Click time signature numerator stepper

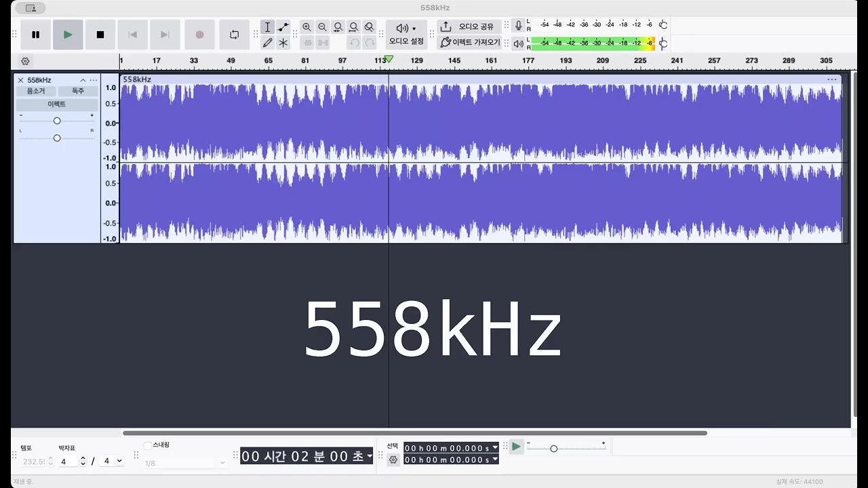pyautogui.click(x=83, y=461)
